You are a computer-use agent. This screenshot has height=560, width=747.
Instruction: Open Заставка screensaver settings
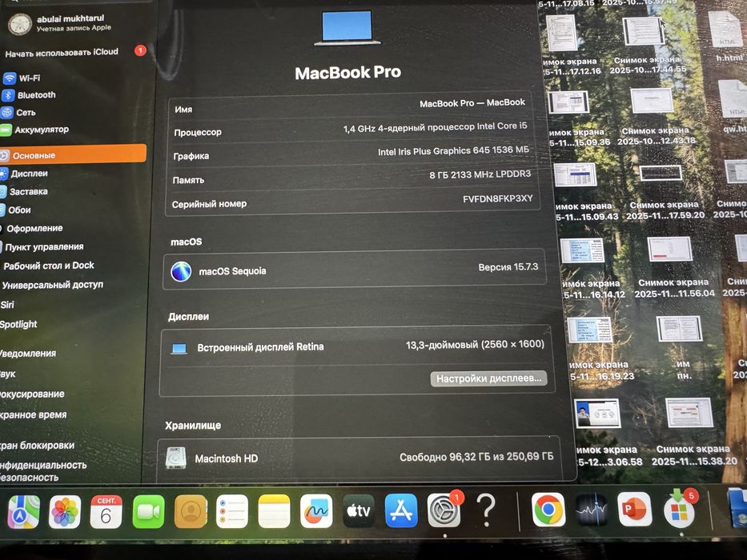coord(24,192)
